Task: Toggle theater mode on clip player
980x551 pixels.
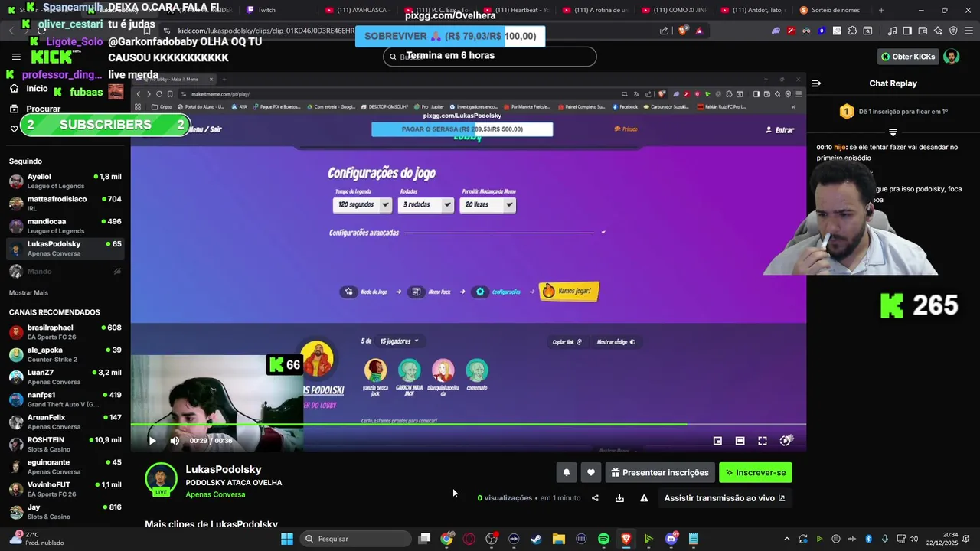Action: coord(740,441)
